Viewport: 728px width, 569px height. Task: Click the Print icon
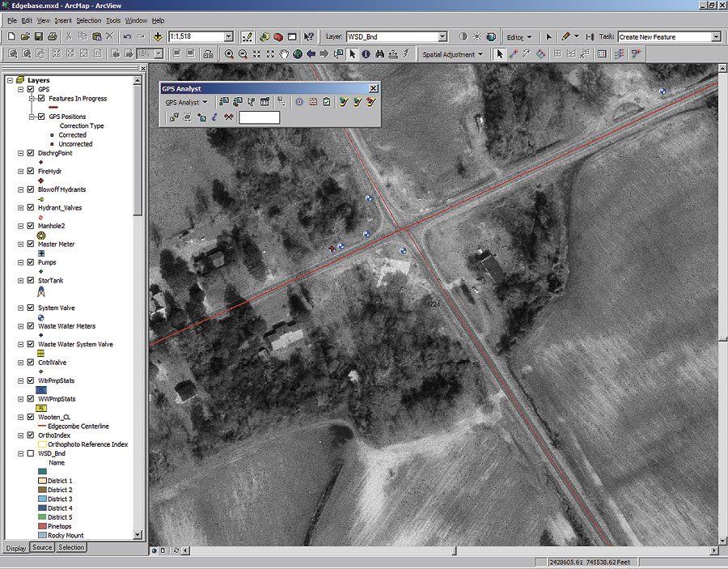coord(52,36)
